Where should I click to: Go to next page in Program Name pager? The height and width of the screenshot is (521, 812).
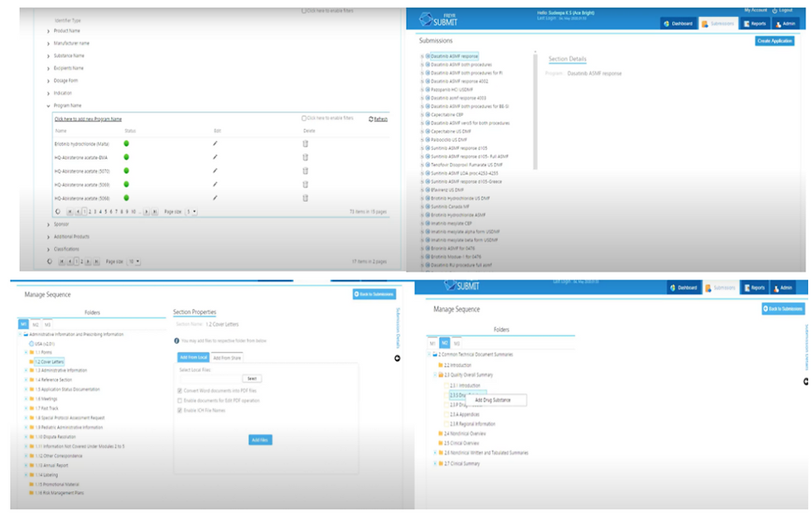tap(147, 212)
